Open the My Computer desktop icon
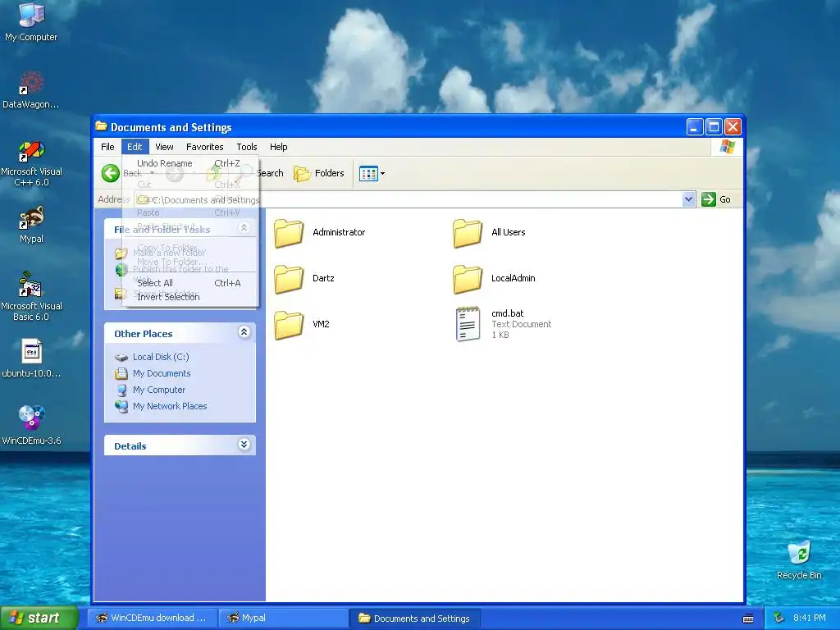The height and width of the screenshot is (630, 840). click(31, 21)
